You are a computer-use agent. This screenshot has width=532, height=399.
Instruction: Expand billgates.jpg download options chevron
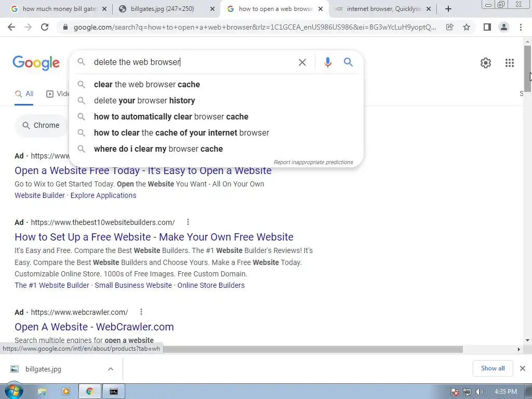pyautogui.click(x=111, y=369)
